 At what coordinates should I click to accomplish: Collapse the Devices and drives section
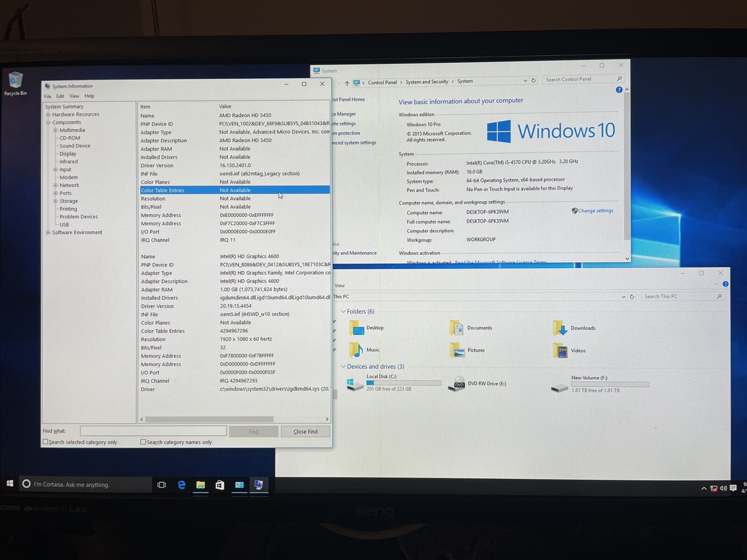[x=343, y=366]
